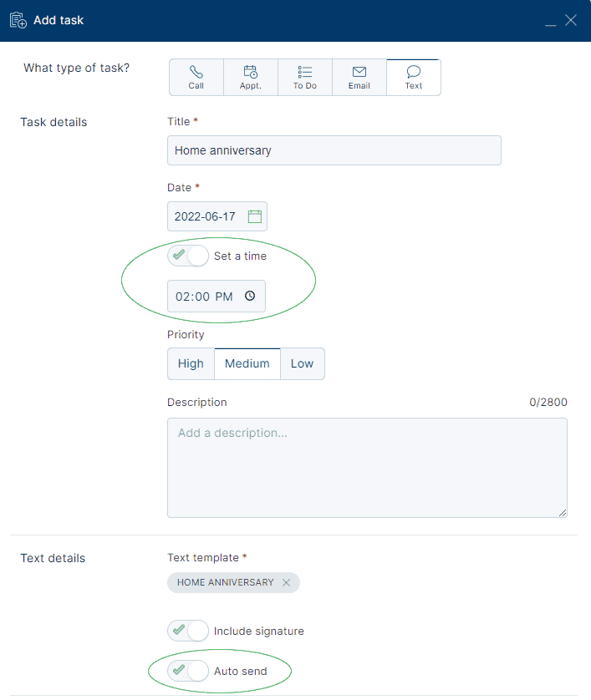Set priority to High
This screenshot has width=591, height=700.
click(x=191, y=363)
